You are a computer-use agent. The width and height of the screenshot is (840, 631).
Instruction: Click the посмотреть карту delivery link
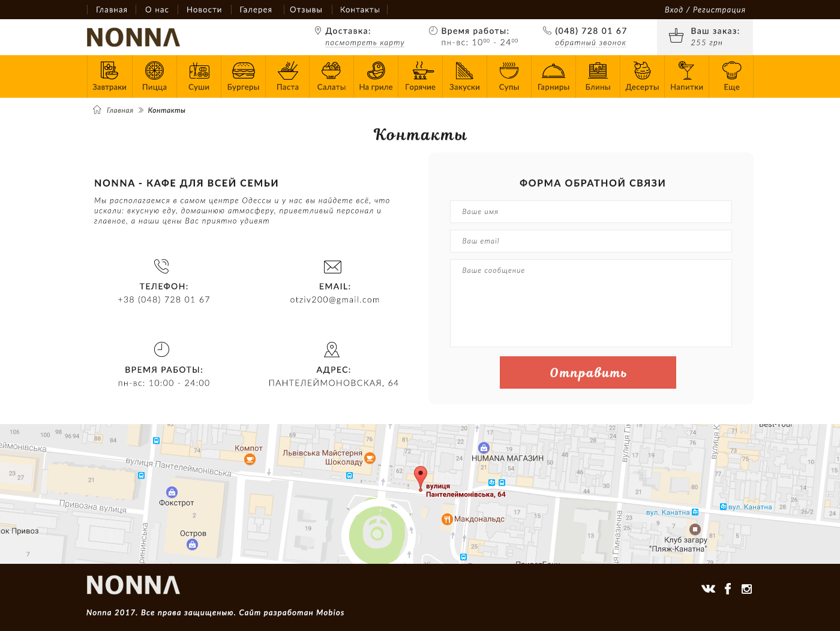365,43
